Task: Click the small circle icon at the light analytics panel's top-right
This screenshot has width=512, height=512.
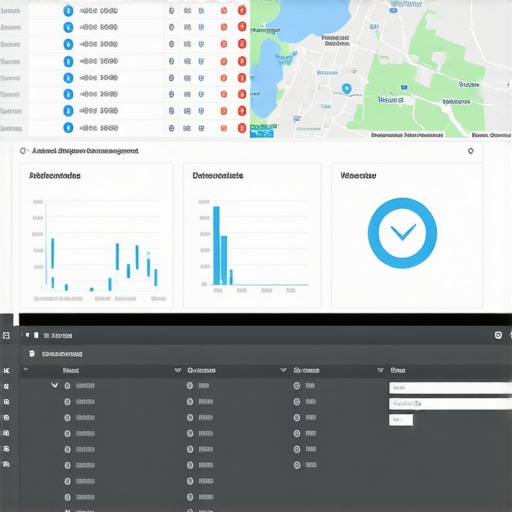Action: pos(471,151)
